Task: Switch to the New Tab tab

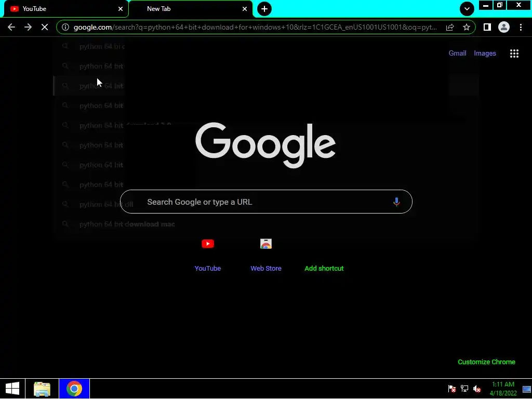Action: pos(191,9)
